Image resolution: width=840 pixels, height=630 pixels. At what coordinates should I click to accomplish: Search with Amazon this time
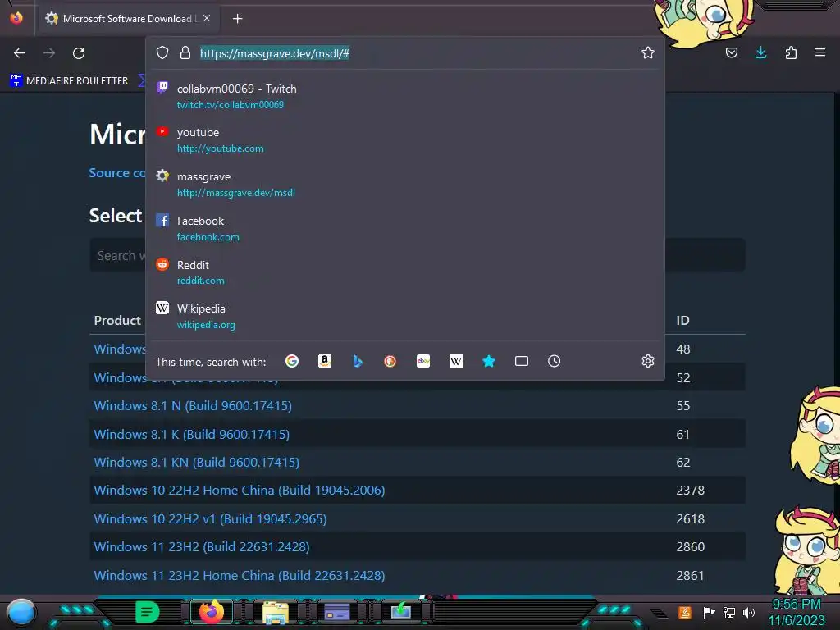point(325,361)
